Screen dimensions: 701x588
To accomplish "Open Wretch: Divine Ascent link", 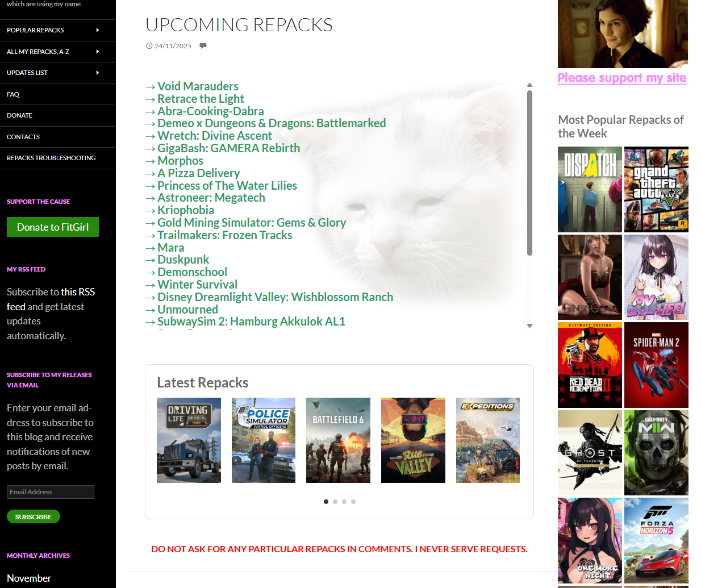I will pyautogui.click(x=215, y=136).
